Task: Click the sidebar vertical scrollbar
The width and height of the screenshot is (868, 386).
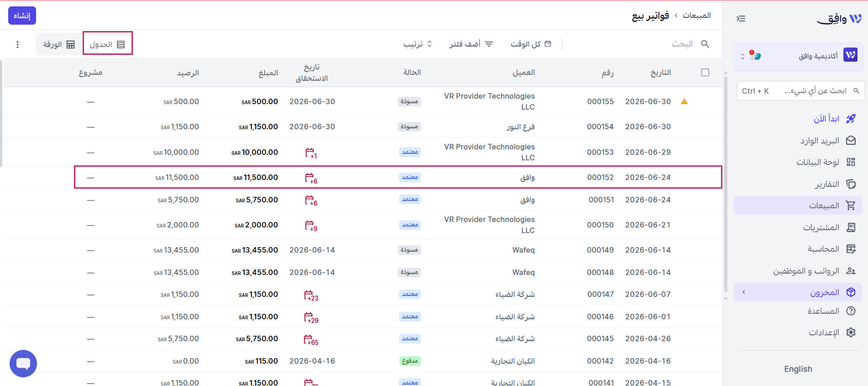Action: pos(726,184)
